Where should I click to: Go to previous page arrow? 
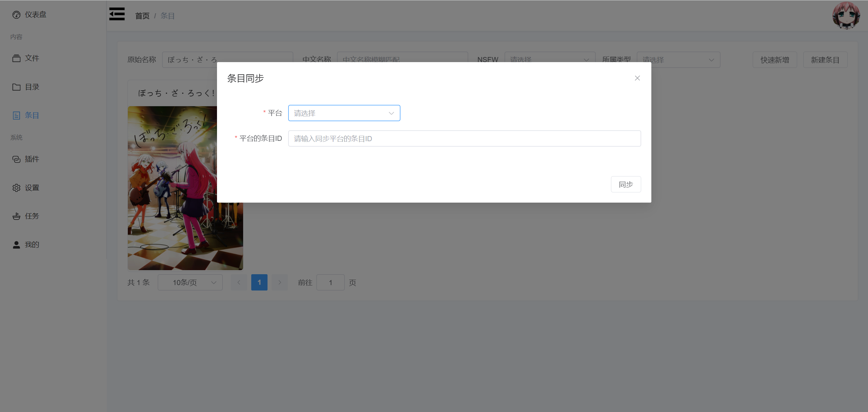239,282
